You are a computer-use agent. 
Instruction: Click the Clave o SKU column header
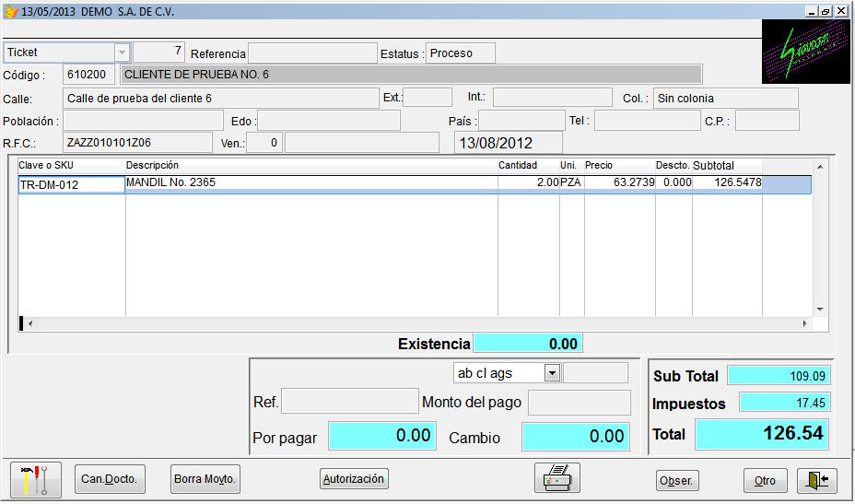tap(72, 165)
